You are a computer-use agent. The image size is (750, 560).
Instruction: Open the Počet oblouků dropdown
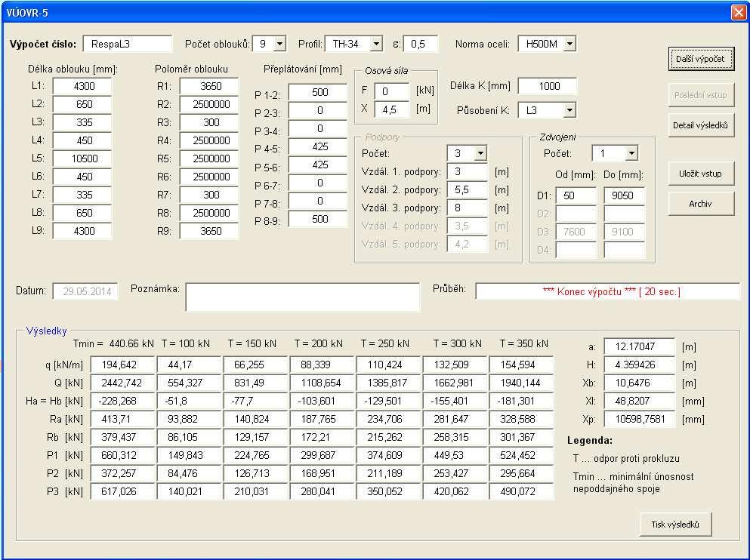279,44
